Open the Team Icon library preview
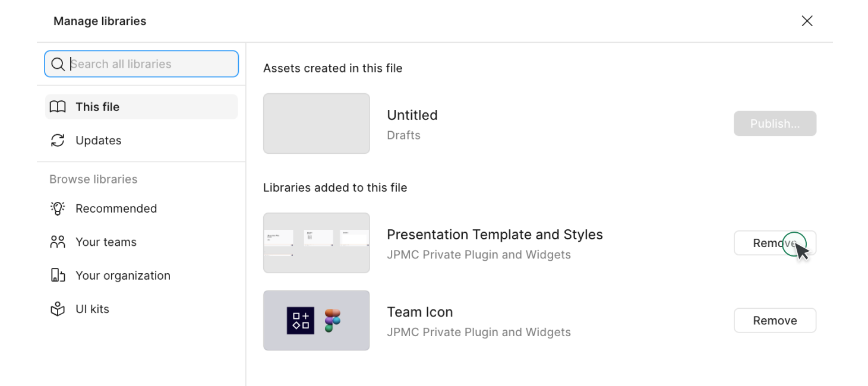Image resolution: width=868 pixels, height=386 pixels. click(316, 320)
